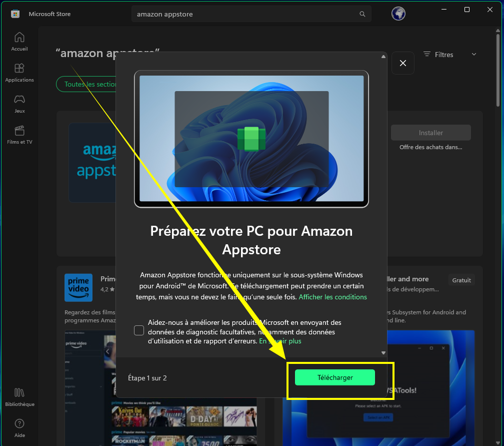Select the Toutes les sections filter chip
Image resolution: width=504 pixels, height=446 pixels.
pyautogui.click(x=86, y=84)
